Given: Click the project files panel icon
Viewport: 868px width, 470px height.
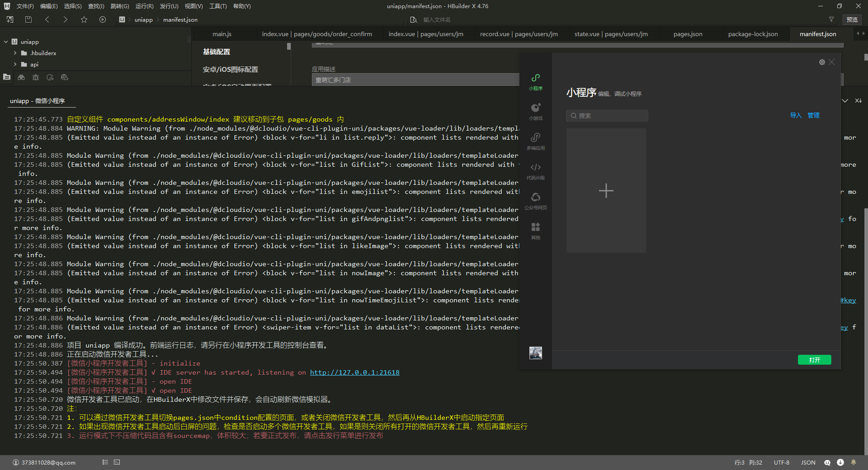Looking at the screenshot, I should coord(7,77).
